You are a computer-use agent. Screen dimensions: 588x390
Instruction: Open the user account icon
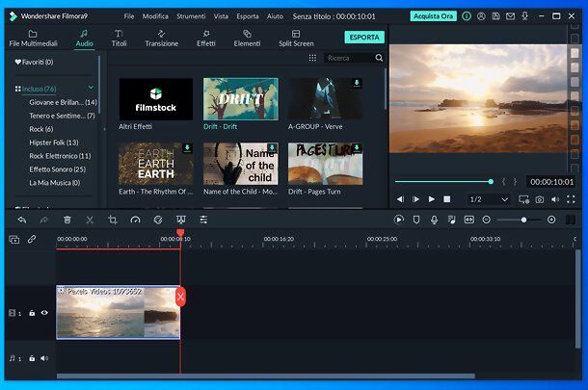click(x=481, y=16)
